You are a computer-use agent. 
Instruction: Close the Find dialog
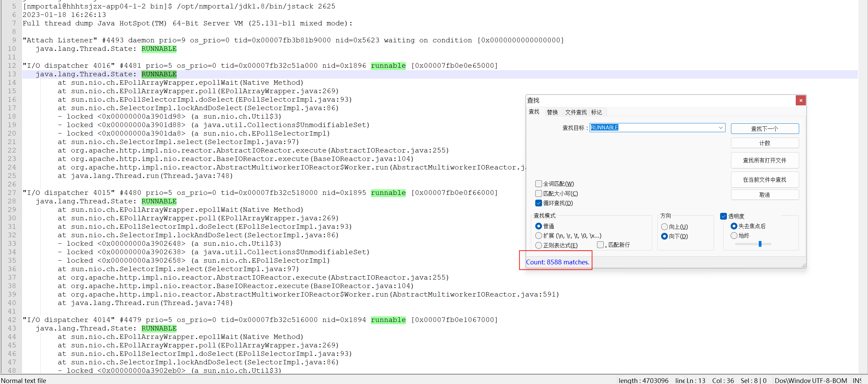click(x=801, y=100)
